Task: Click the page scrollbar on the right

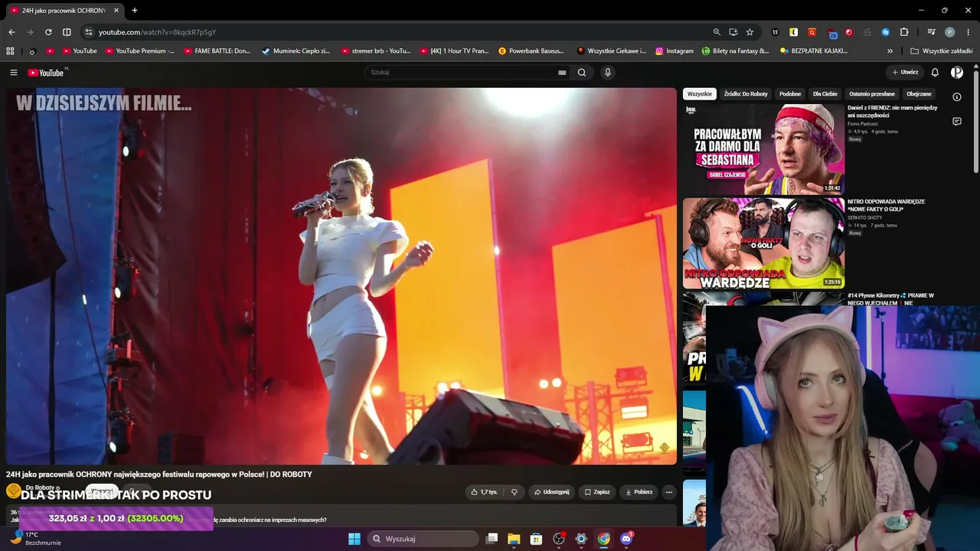Action: (x=976, y=122)
